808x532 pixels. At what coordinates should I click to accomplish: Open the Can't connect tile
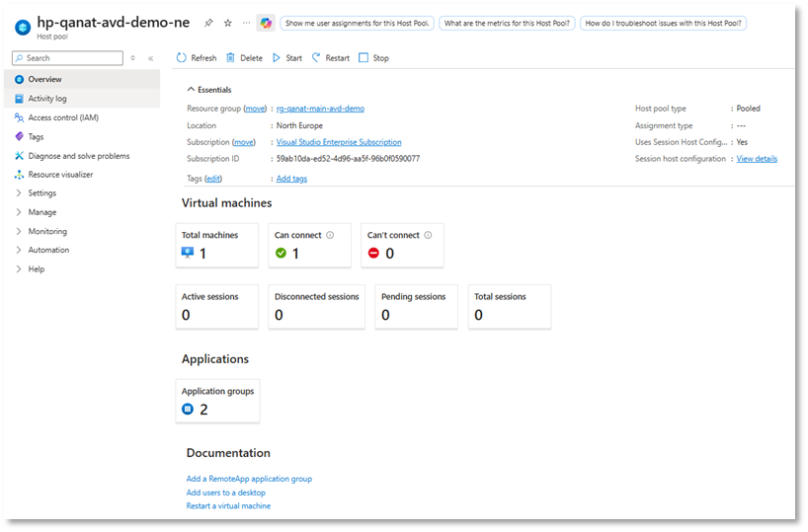402,245
